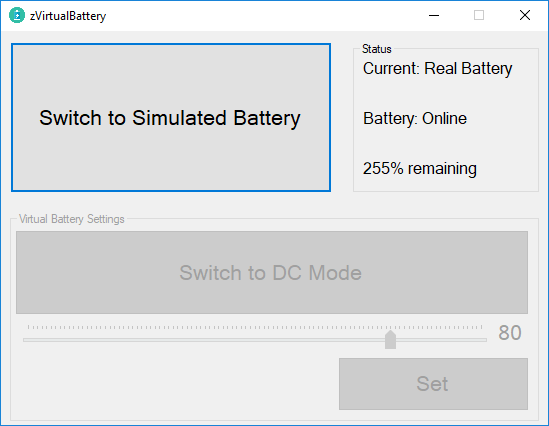Maximize the zVirtualBattery window

(x=479, y=15)
